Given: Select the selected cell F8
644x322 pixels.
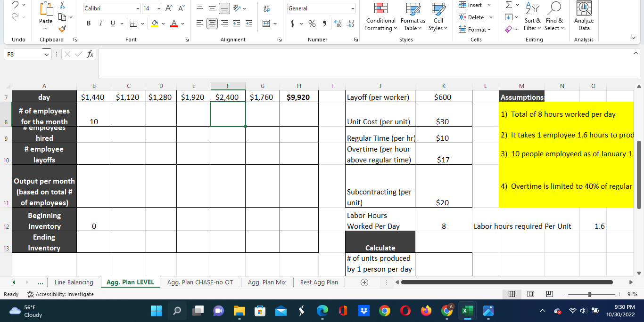Looking at the screenshot, I should (x=228, y=114).
